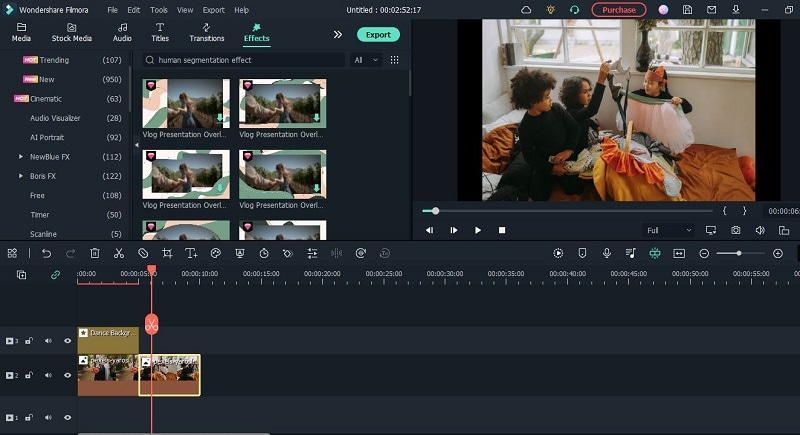Viewport: 800px width, 435px height.
Task: Undo the last edit in toolbar
Action: [x=46, y=253]
